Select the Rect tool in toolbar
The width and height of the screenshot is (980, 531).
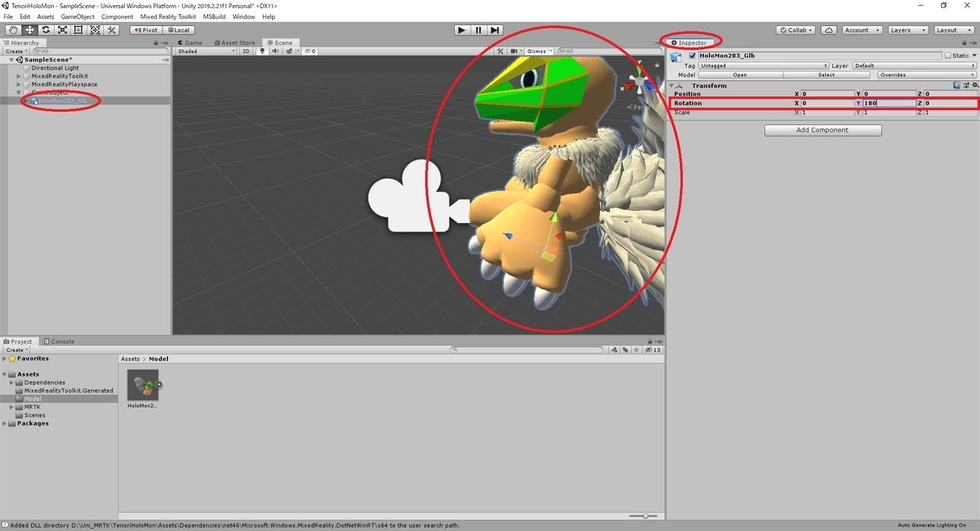[78, 30]
